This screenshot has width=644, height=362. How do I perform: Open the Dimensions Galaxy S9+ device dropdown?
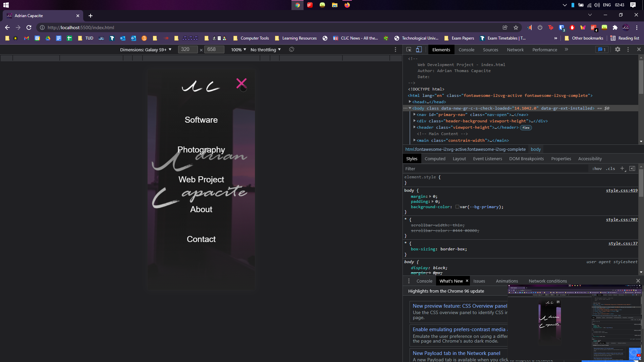coord(146,50)
